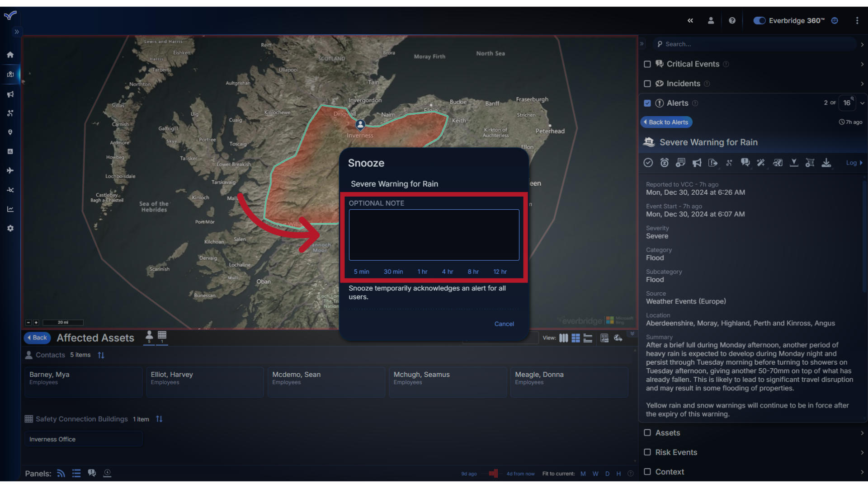Click the export alert document icon

coord(713,163)
